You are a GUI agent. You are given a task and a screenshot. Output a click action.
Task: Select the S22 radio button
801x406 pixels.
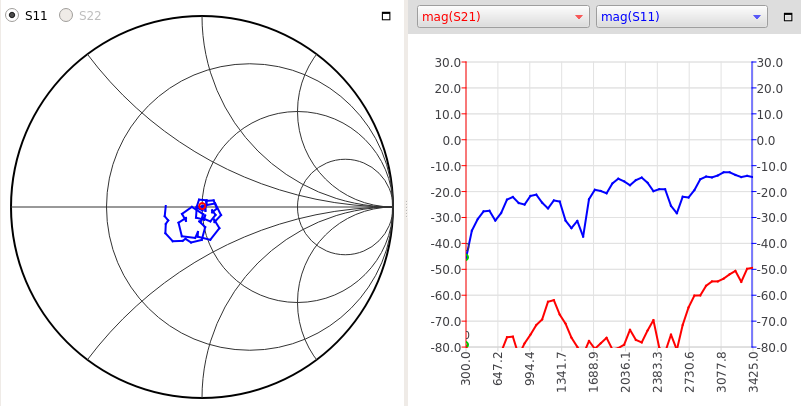(66, 16)
